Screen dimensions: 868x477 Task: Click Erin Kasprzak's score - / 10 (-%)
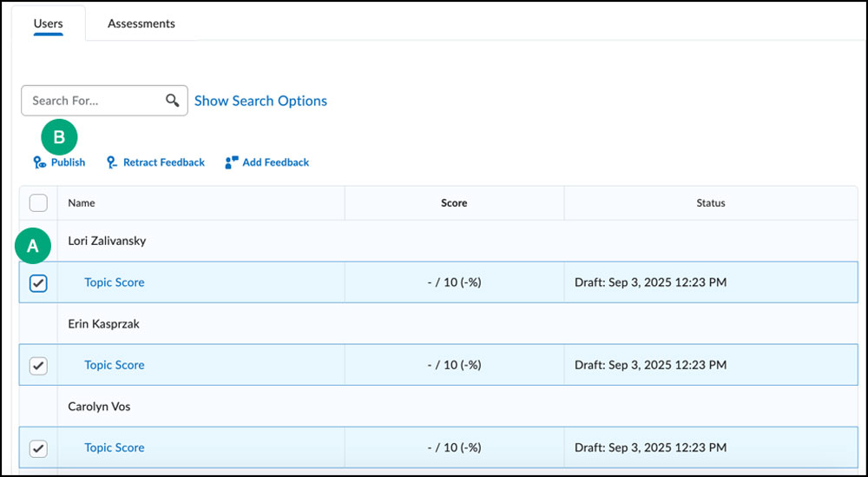tap(455, 365)
